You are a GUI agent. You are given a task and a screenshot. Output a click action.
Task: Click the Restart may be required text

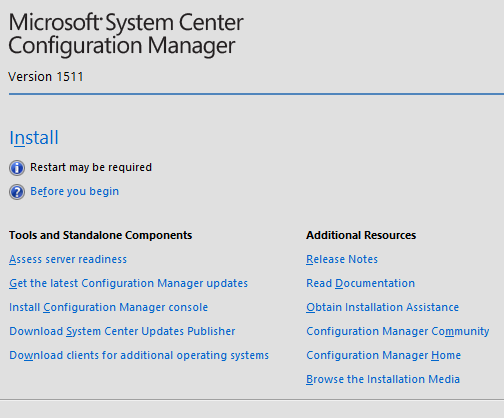[x=91, y=167]
